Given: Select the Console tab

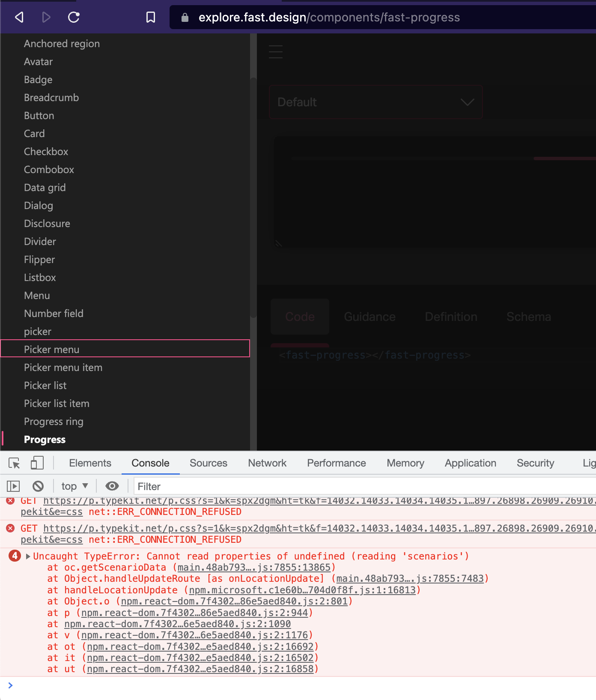Looking at the screenshot, I should [150, 463].
